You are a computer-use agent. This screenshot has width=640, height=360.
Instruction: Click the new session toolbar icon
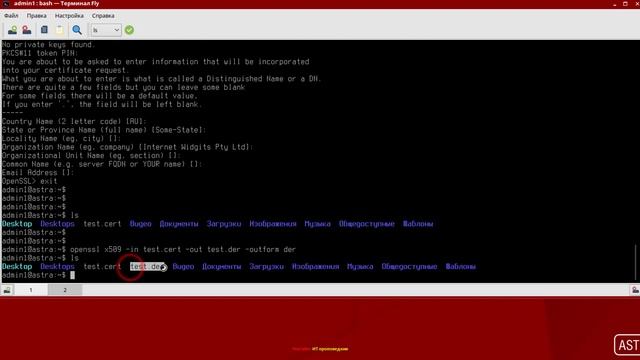point(12,30)
